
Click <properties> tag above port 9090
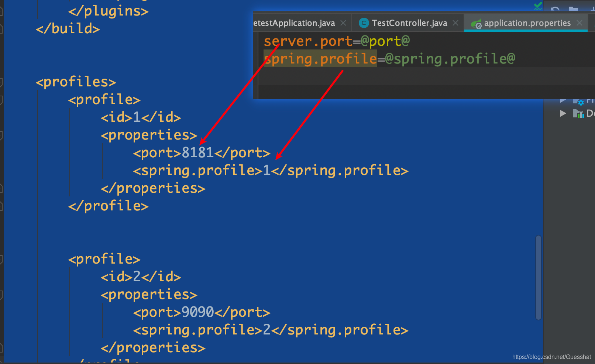pyautogui.click(x=149, y=294)
